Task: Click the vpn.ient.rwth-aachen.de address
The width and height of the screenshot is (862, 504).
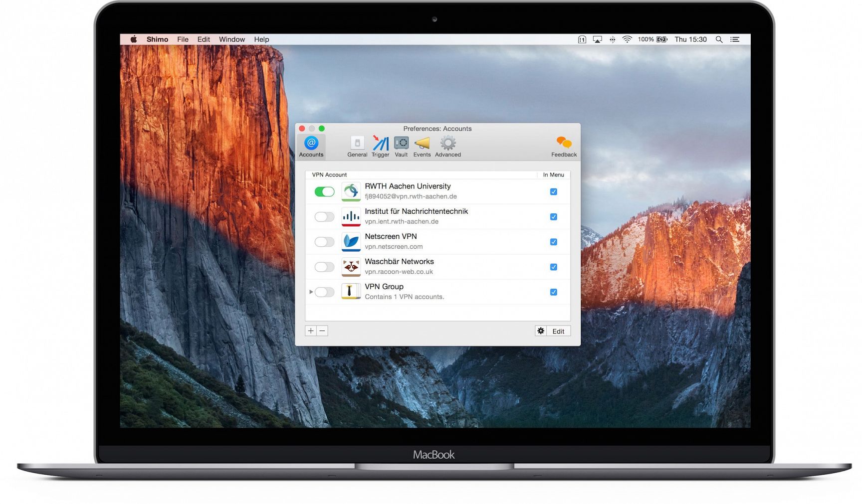Action: 402,221
